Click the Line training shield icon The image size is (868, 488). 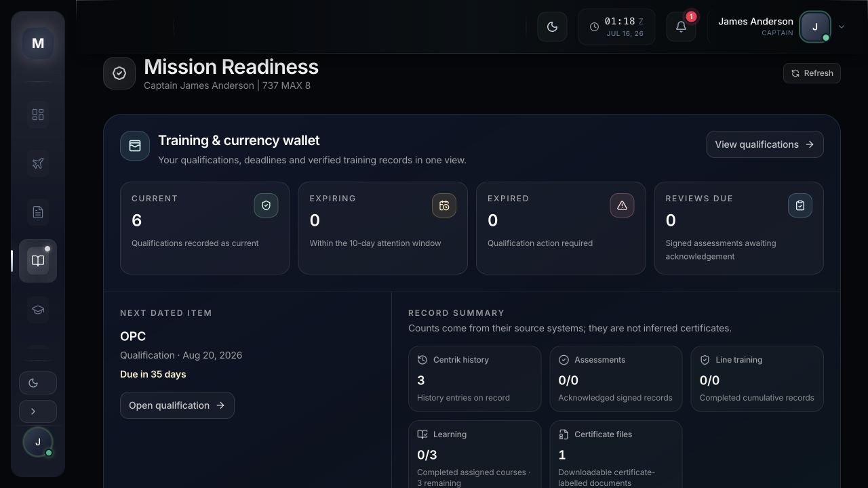point(705,360)
